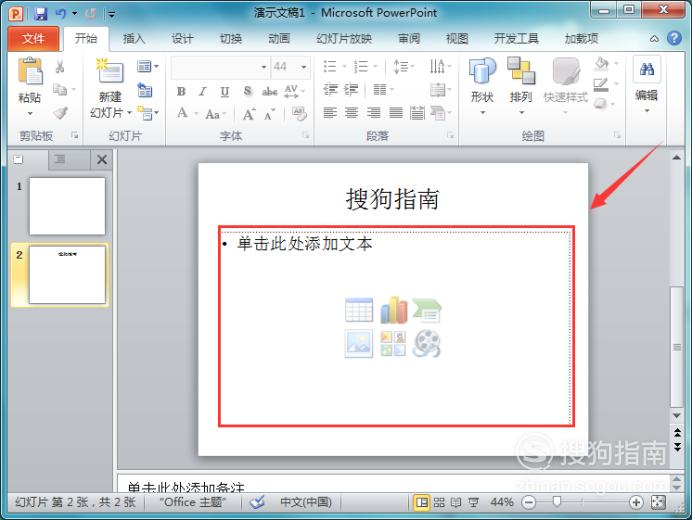The height and width of the screenshot is (520, 692).
Task: Click the Clear All Formatting icon
Action: pyautogui.click(x=299, y=113)
